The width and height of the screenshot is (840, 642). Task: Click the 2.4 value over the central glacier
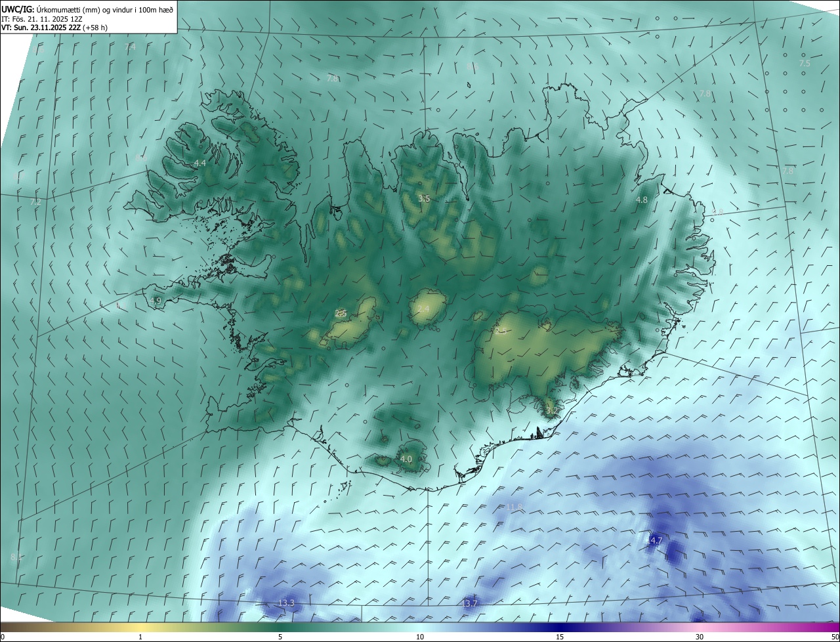[x=423, y=309]
